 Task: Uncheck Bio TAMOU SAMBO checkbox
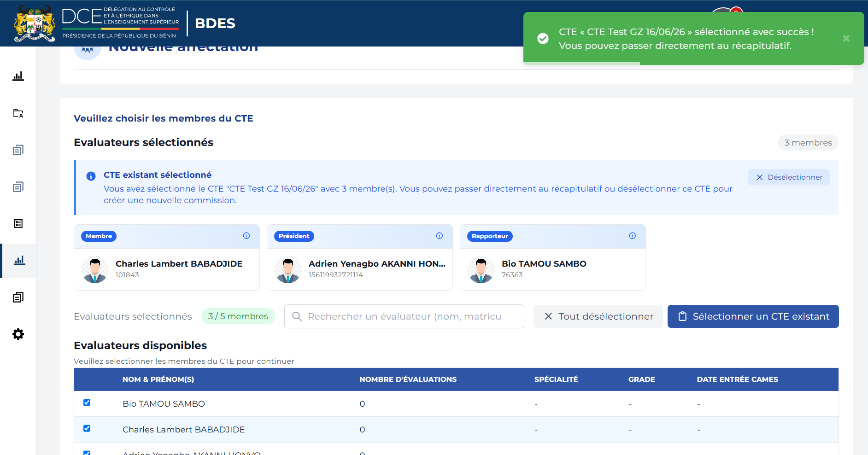(87, 402)
